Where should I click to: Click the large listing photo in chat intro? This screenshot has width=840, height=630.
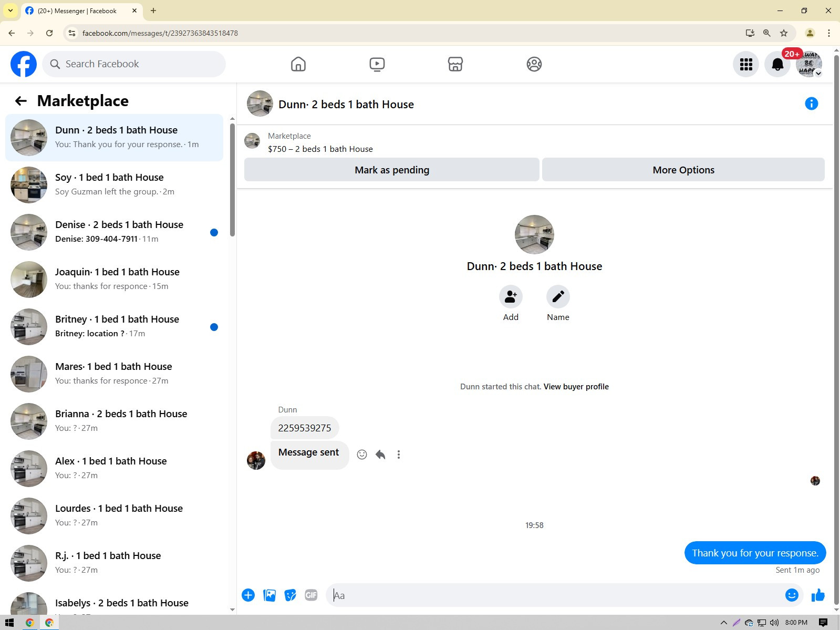tap(534, 234)
